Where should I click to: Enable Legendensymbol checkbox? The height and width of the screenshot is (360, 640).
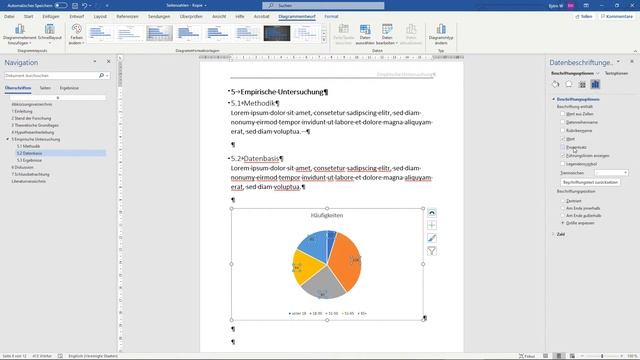click(x=563, y=164)
